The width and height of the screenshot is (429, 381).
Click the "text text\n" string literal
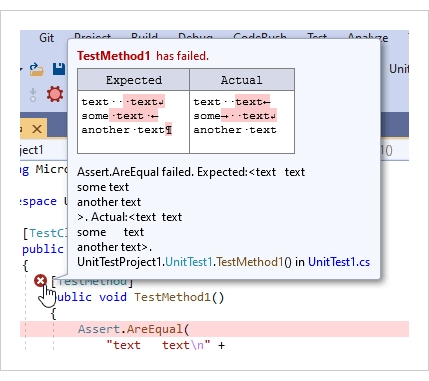point(158,345)
